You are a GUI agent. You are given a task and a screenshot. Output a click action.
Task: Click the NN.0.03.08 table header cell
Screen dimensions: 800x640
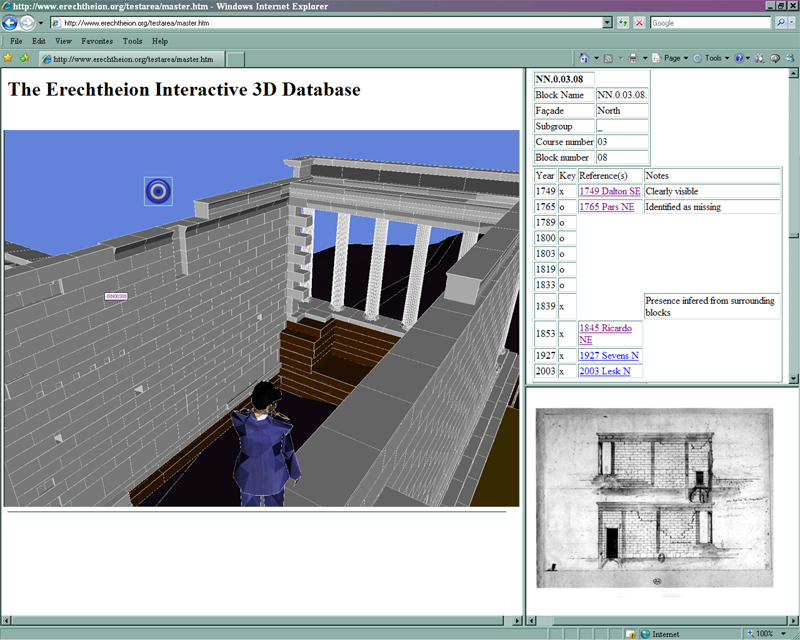564,79
